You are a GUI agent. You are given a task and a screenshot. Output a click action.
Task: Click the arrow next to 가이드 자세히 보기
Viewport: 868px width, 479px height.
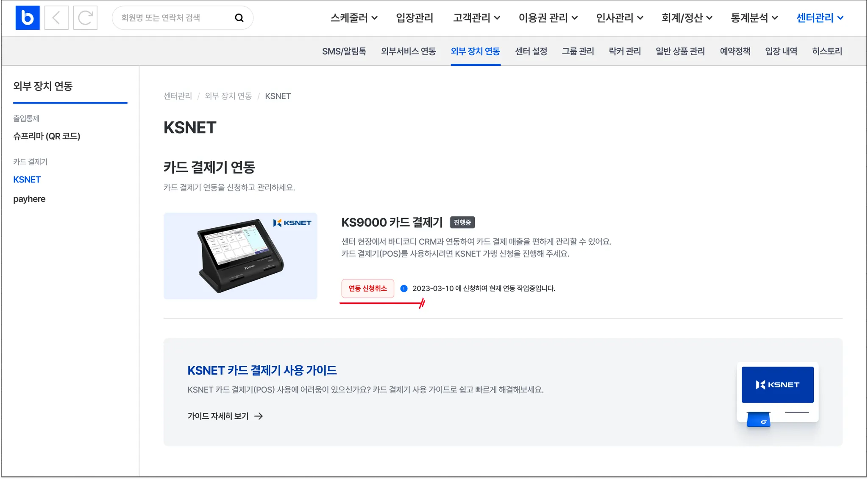259,416
